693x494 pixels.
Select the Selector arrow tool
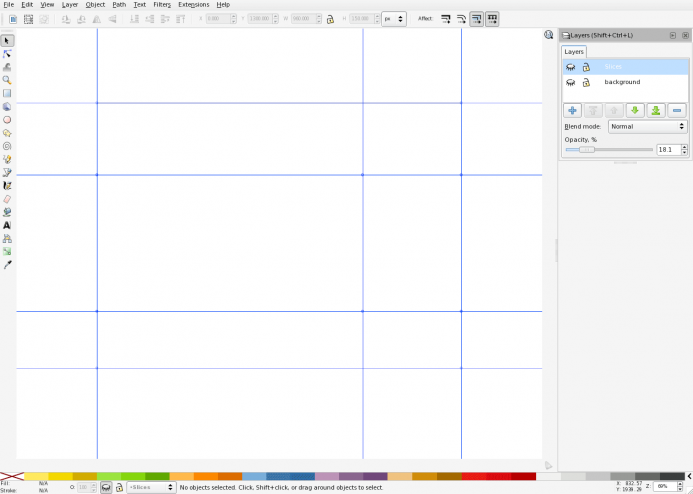tap(7, 41)
